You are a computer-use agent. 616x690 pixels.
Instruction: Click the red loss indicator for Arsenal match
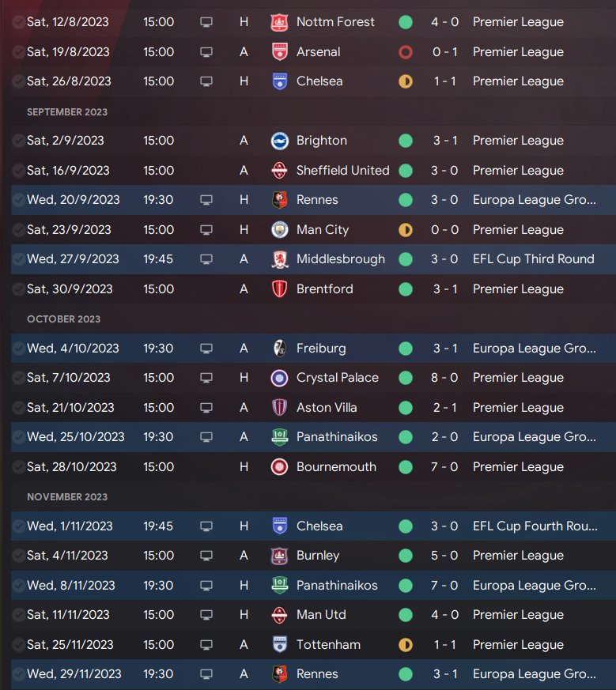pos(406,52)
